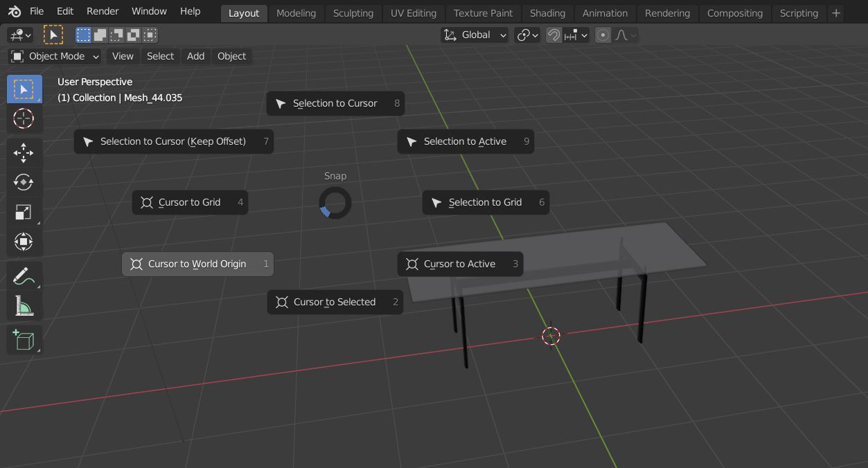
Task: Choose the Scale tool
Action: pos(24,212)
